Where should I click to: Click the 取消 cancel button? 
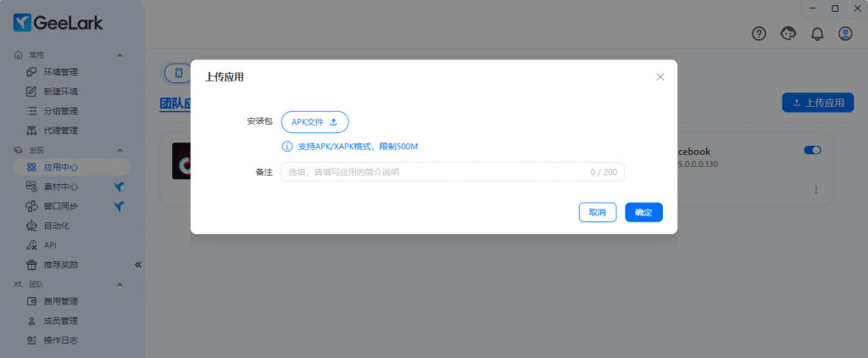coord(598,212)
